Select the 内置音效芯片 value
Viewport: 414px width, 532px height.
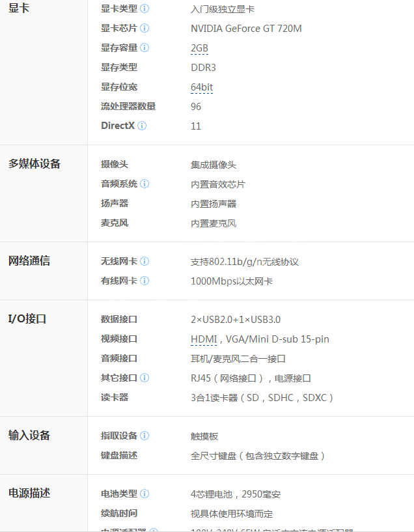217,184
